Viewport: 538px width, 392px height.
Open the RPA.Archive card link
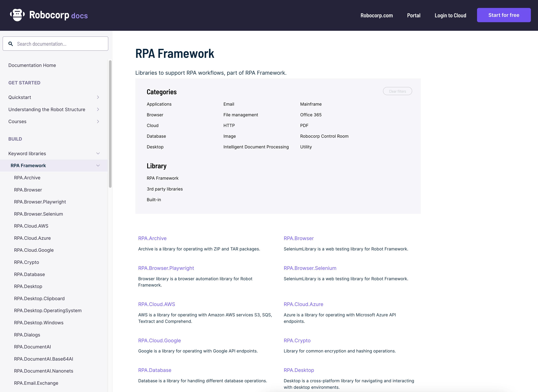(152, 238)
